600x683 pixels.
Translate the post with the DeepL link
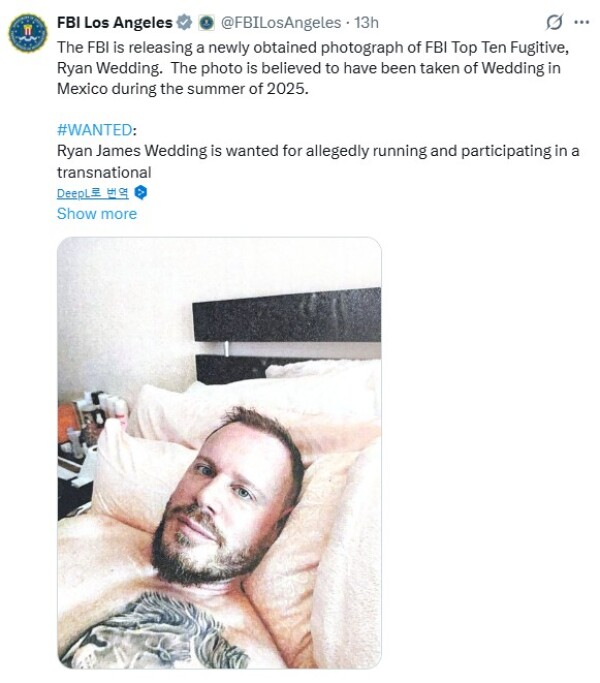(x=93, y=193)
